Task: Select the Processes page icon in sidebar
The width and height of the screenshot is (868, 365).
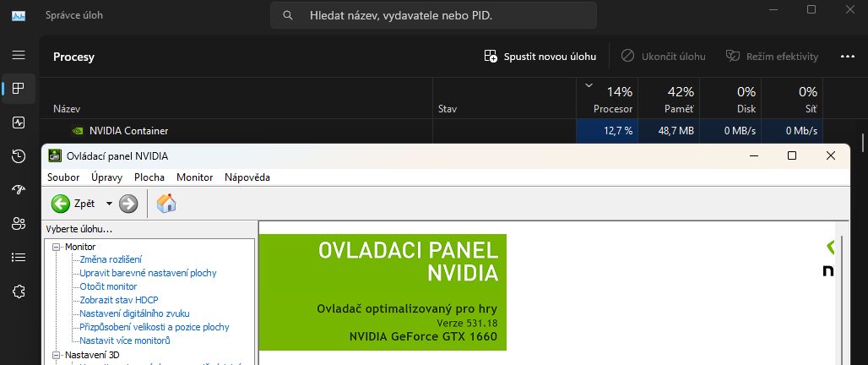Action: (19, 89)
